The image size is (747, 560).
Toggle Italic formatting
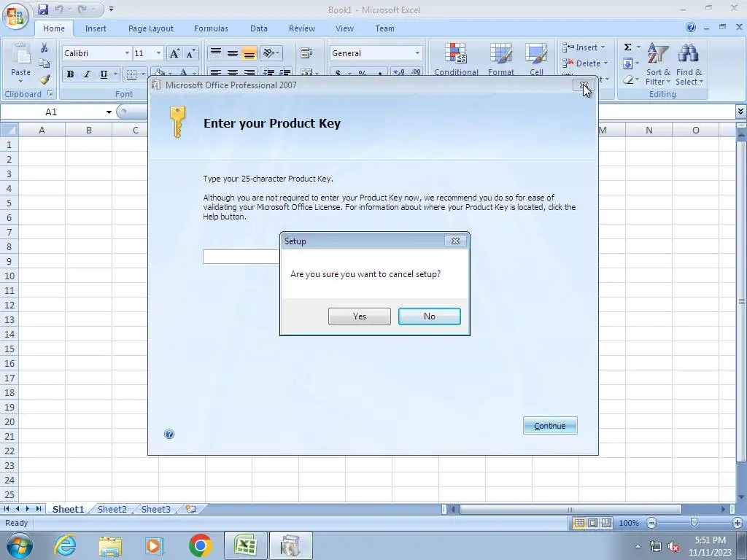86,74
